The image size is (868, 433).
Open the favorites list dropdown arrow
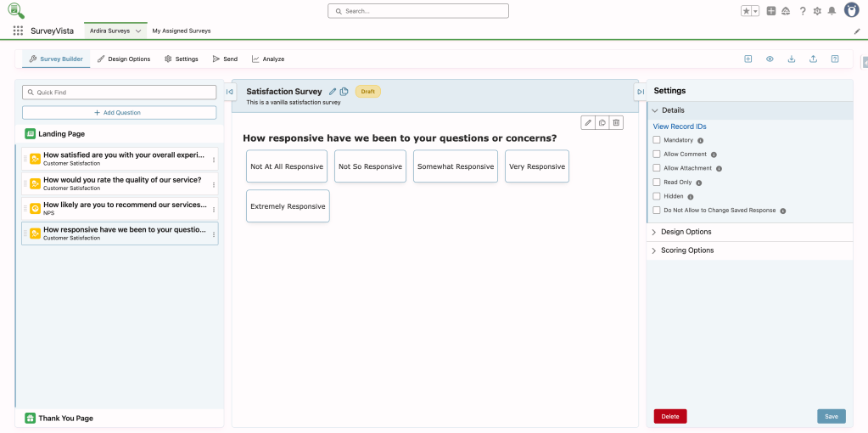pos(755,11)
